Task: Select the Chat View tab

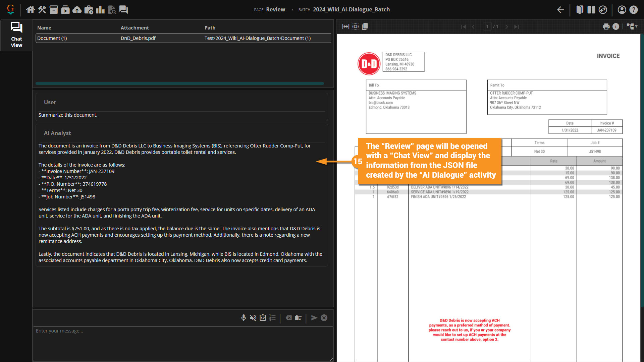Action: point(16,35)
